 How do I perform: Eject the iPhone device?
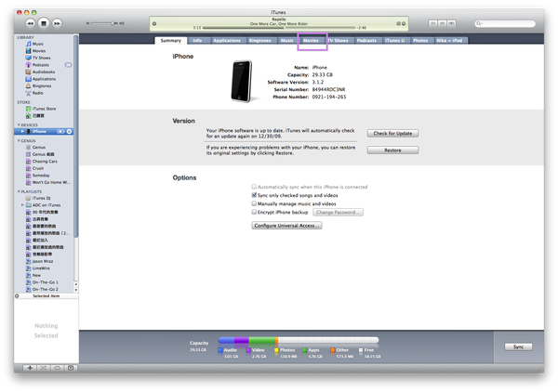coord(70,132)
